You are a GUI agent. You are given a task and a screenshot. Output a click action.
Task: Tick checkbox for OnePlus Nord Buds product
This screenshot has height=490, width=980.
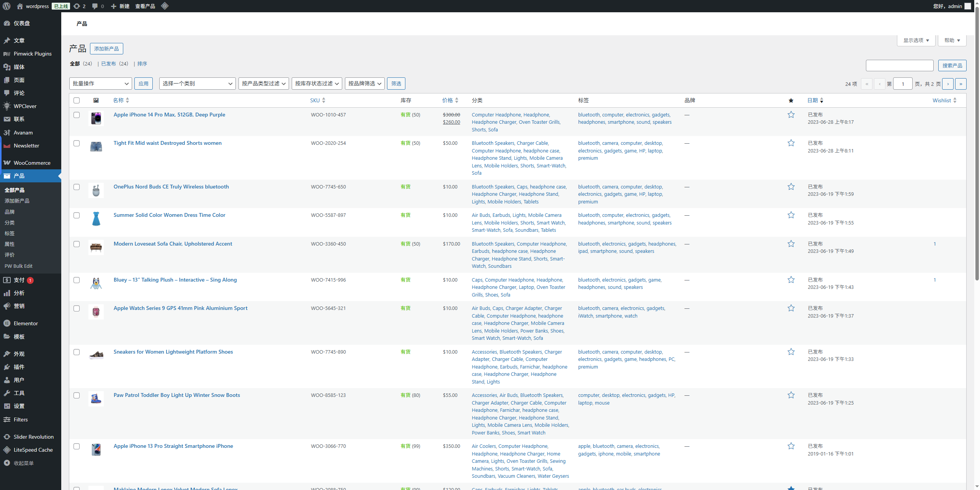coord(77,187)
